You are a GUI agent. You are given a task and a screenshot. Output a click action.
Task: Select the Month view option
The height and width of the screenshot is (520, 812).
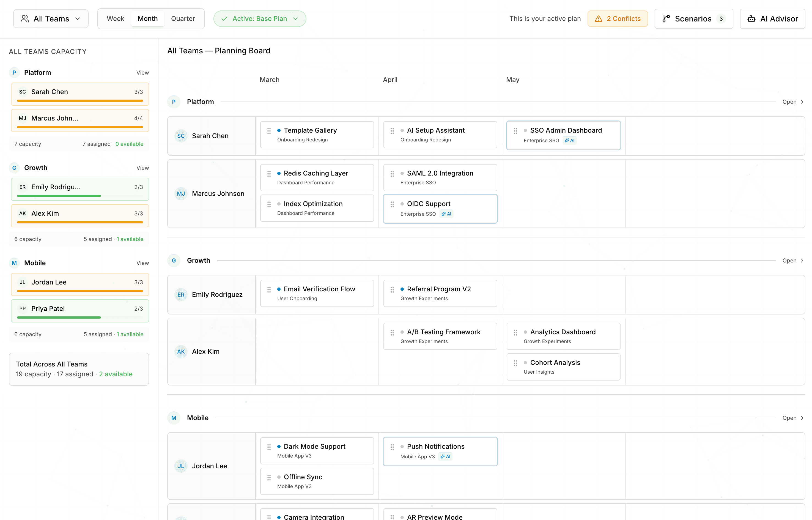[x=147, y=19]
